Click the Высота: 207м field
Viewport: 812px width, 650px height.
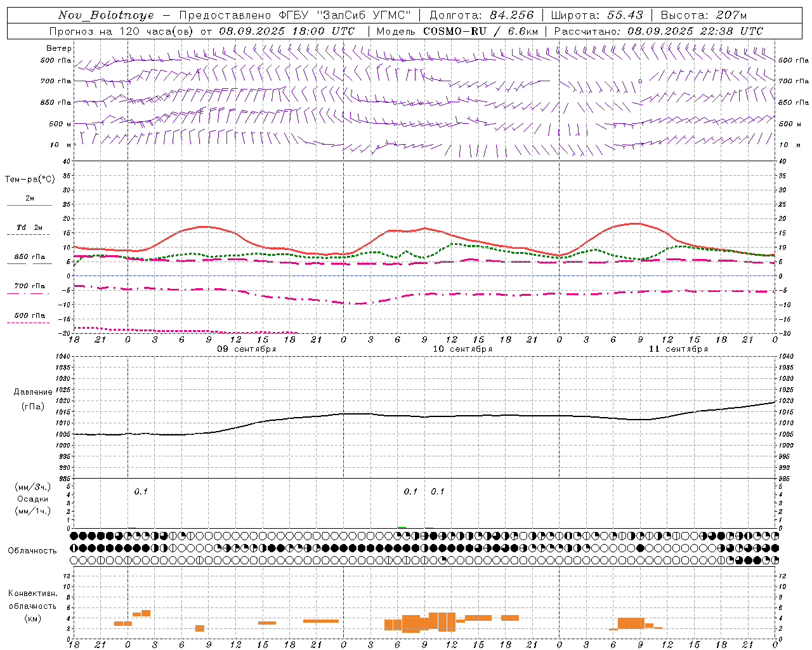[x=704, y=15]
